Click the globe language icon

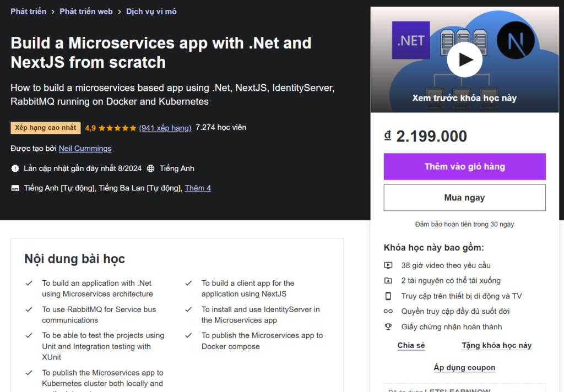click(150, 168)
